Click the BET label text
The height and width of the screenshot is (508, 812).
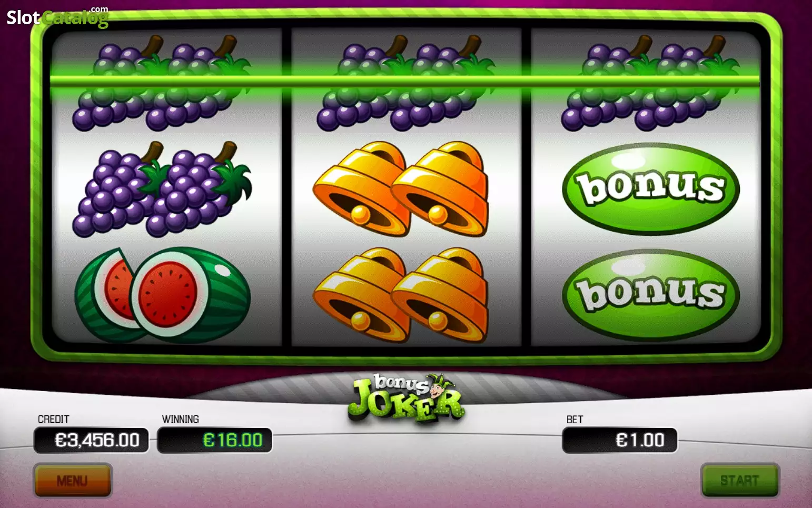[x=575, y=420]
